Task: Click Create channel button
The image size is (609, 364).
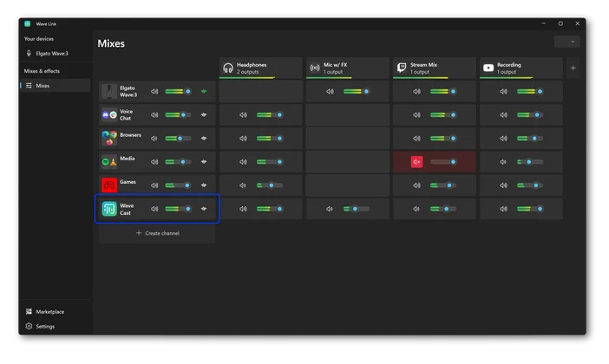Action: click(x=157, y=233)
